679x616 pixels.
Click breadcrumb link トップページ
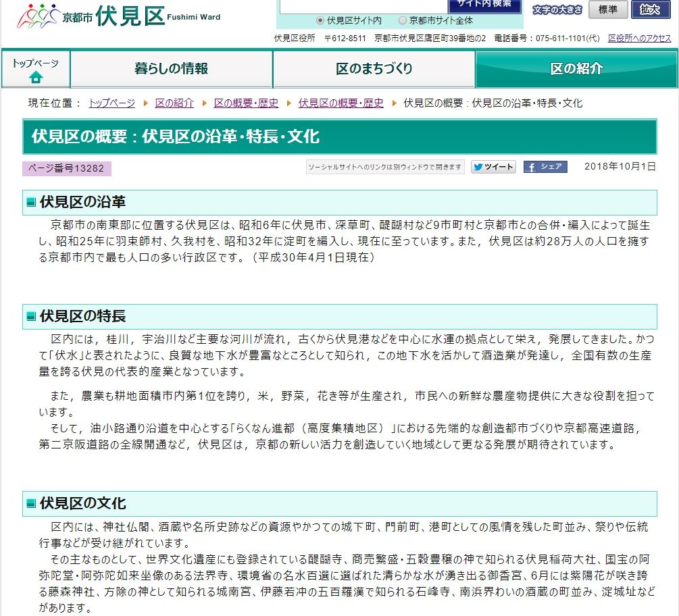coord(111,103)
